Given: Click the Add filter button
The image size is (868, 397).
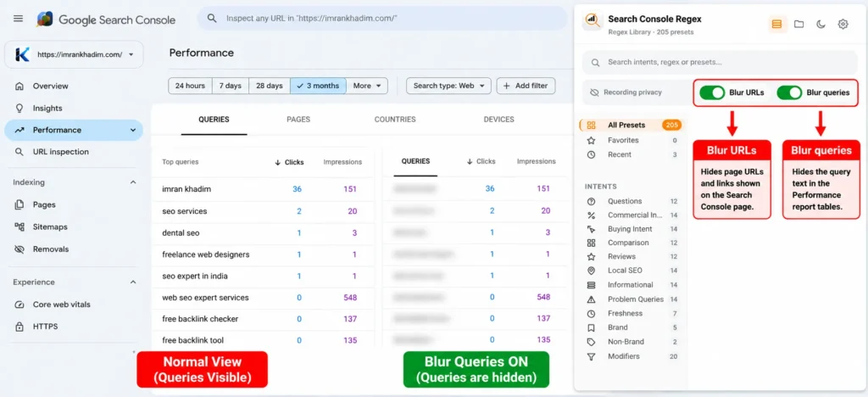Looking at the screenshot, I should (x=526, y=86).
